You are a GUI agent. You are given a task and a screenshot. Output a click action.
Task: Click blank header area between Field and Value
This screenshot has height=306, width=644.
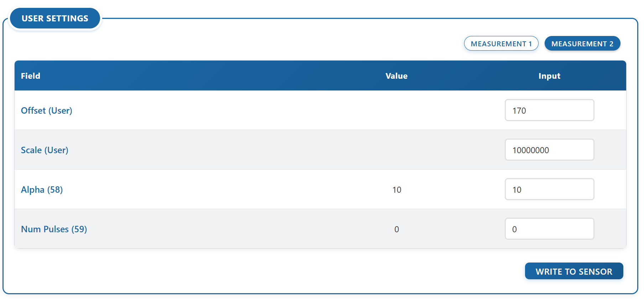click(x=214, y=76)
